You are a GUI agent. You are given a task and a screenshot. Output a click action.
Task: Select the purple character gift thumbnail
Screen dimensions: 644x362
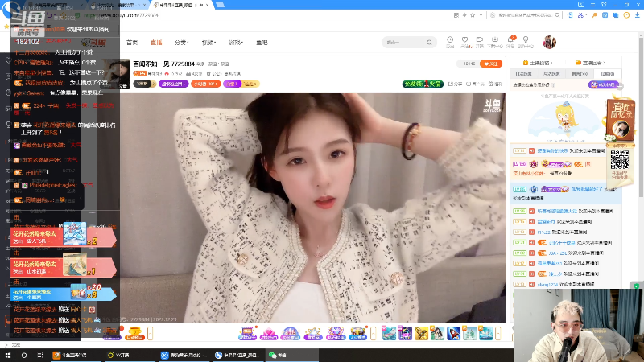(x=405, y=333)
